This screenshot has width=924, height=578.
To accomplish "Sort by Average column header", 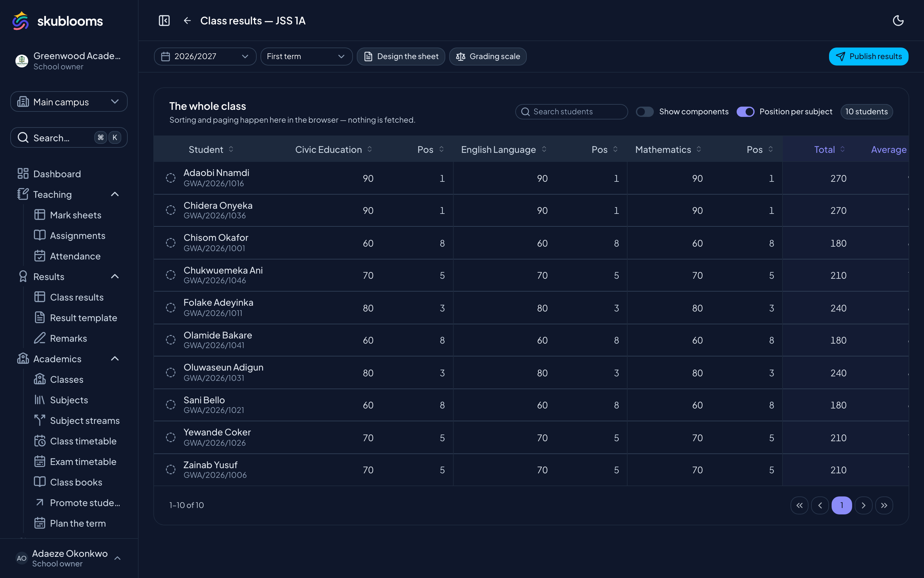I will (888, 149).
